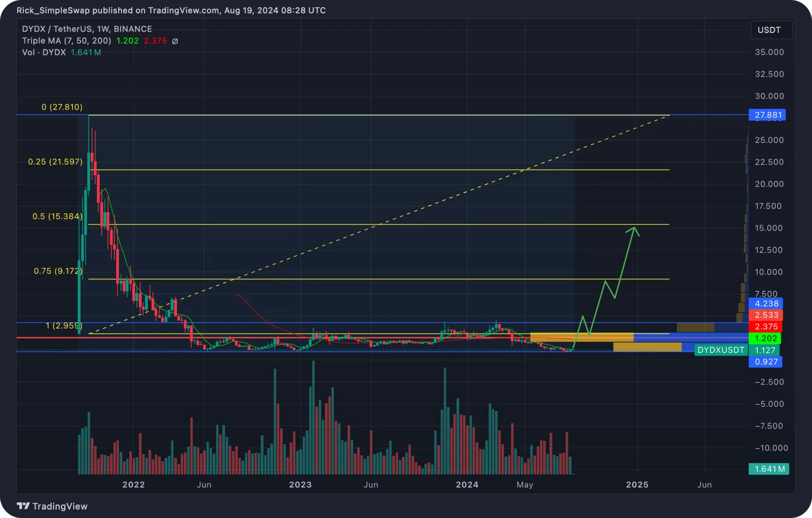
Task: Click the 35.000 price scale value
Action: click(769, 52)
